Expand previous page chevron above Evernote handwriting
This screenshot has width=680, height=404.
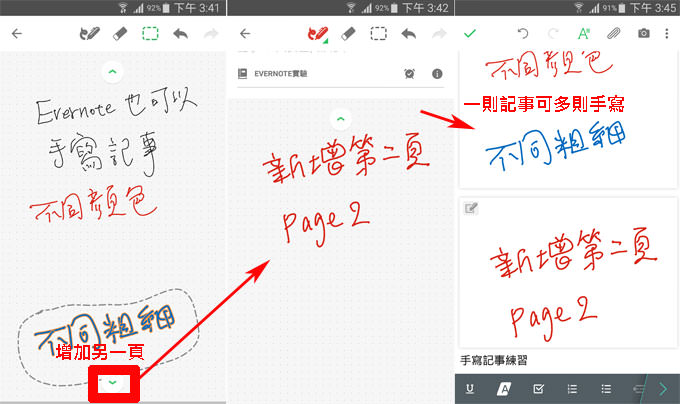(x=112, y=72)
